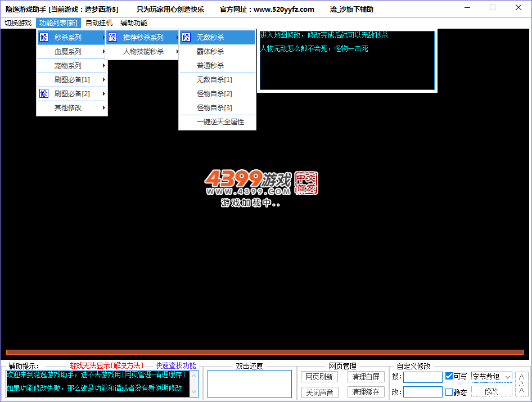Choose 普通秒杀 from the submenu
This screenshot has width=532, height=402.
(x=217, y=65)
